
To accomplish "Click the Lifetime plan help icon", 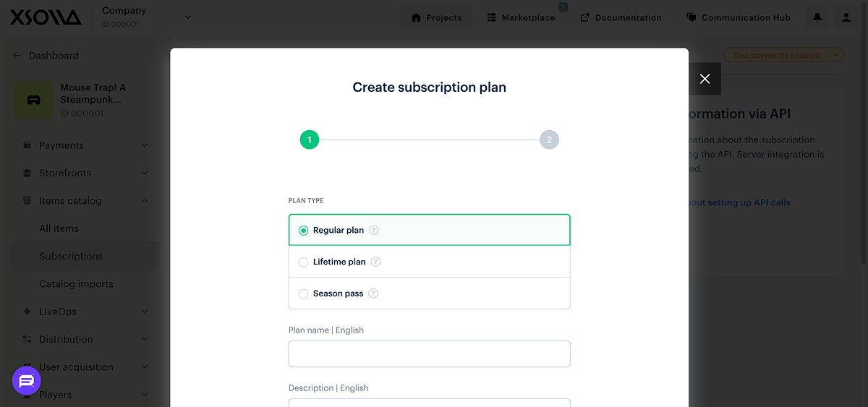I will point(375,262).
